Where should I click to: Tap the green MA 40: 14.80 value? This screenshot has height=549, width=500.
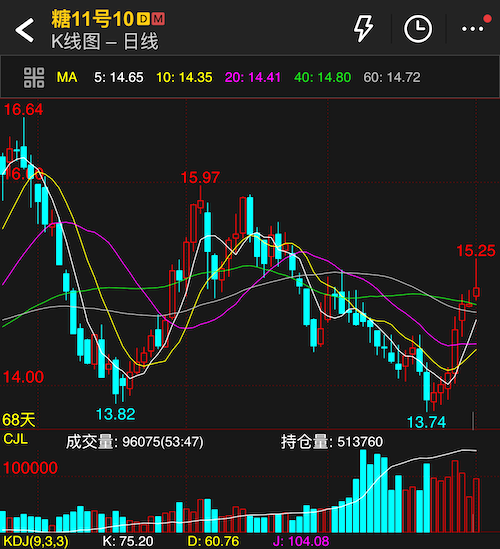(x=322, y=77)
